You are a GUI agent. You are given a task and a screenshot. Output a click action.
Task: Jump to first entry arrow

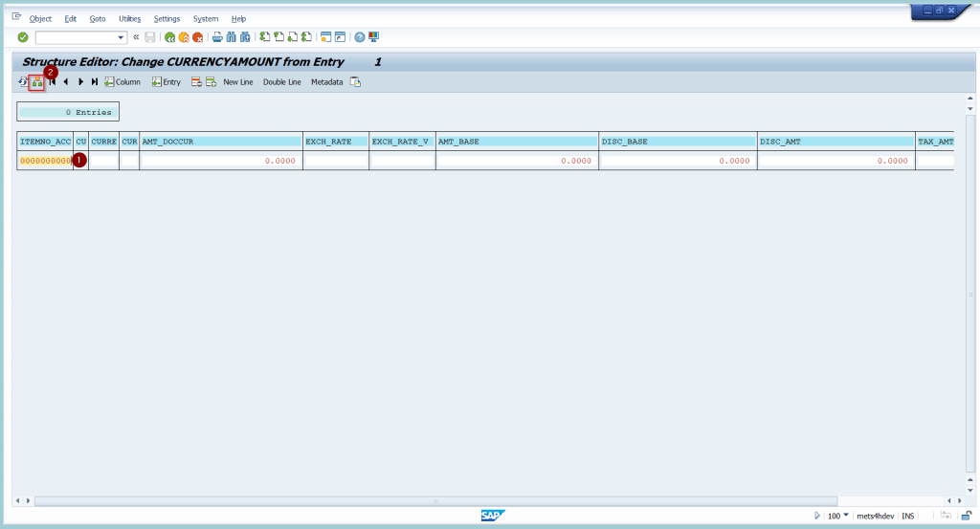[x=53, y=82]
